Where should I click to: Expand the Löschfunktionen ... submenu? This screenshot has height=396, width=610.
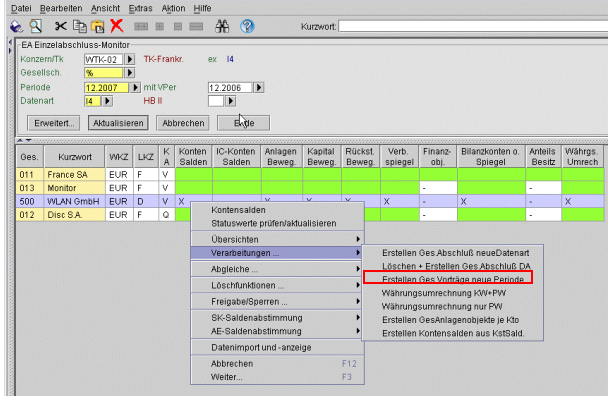coord(277,286)
